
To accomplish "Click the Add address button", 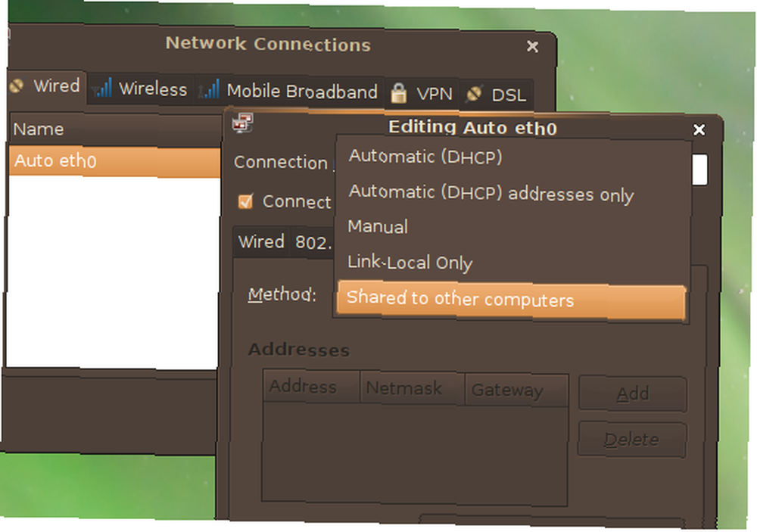I will (x=632, y=394).
